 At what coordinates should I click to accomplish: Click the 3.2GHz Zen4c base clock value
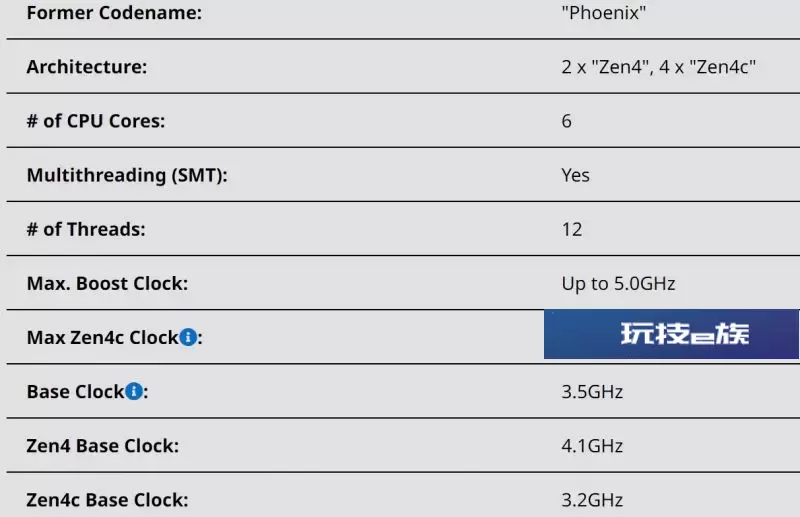[x=592, y=500]
